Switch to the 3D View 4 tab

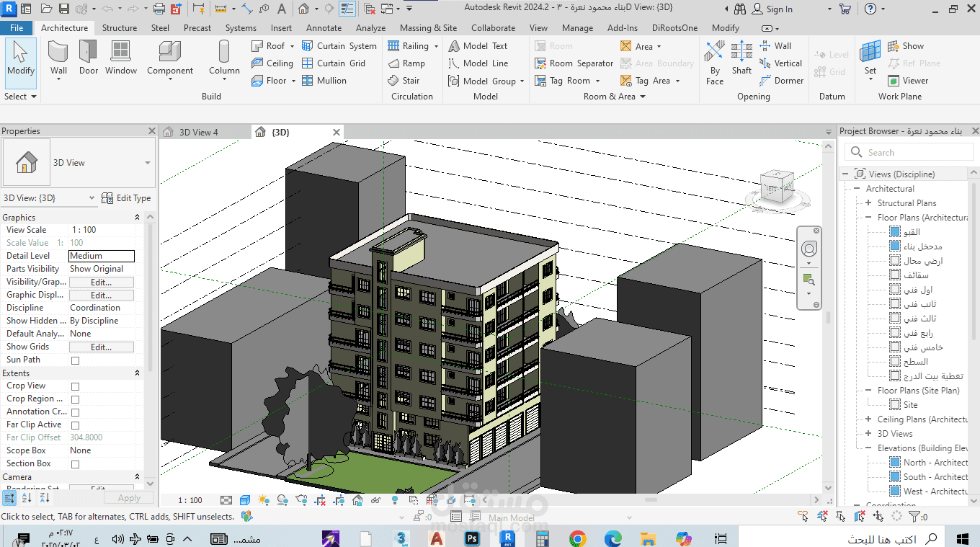click(x=198, y=132)
